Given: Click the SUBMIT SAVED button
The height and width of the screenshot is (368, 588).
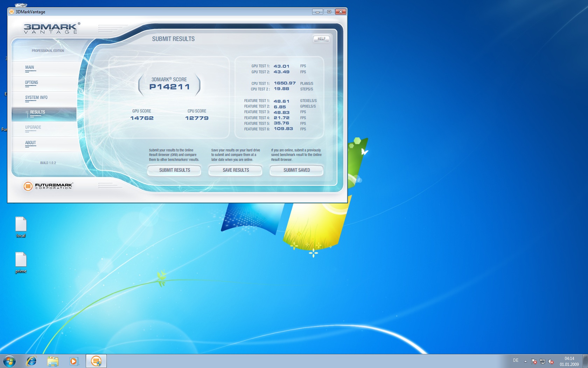Looking at the screenshot, I should click(296, 170).
